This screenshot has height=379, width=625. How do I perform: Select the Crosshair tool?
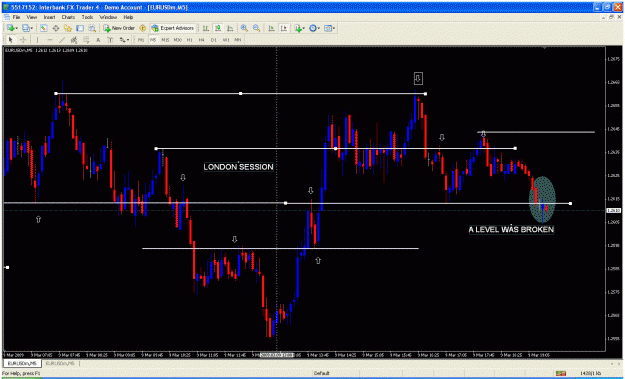23,40
